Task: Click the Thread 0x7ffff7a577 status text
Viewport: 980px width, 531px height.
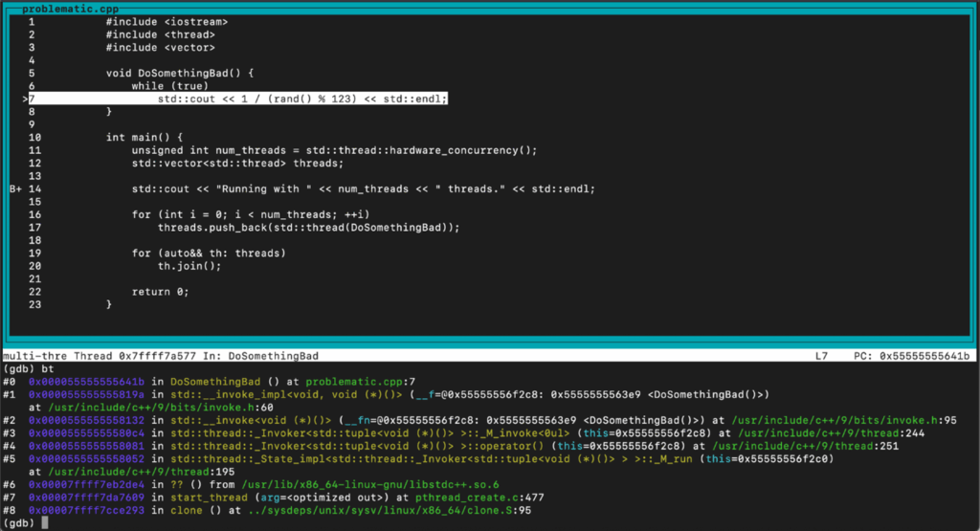Action: coord(135,356)
